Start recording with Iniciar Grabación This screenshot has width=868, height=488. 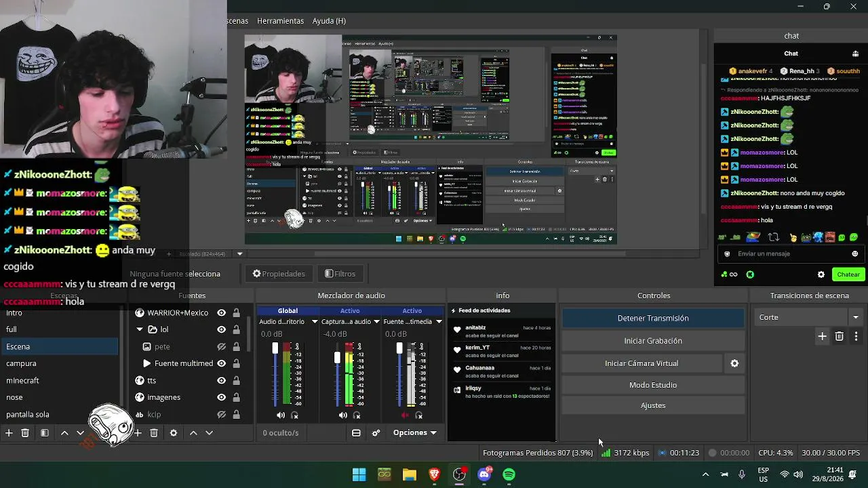[x=653, y=341]
